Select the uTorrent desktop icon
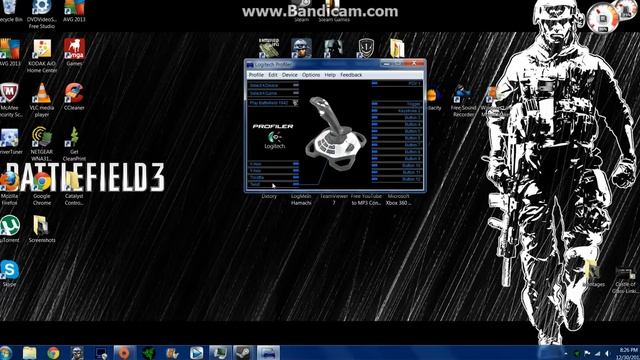 click(x=9, y=229)
